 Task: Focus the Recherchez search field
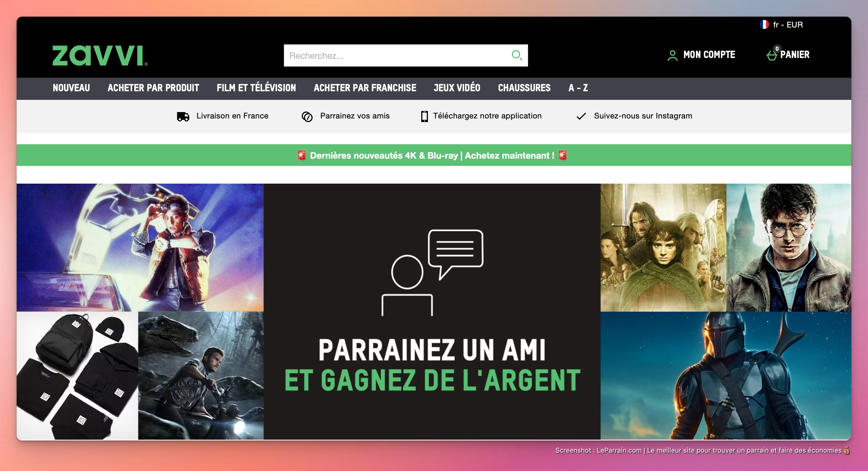tap(406, 55)
